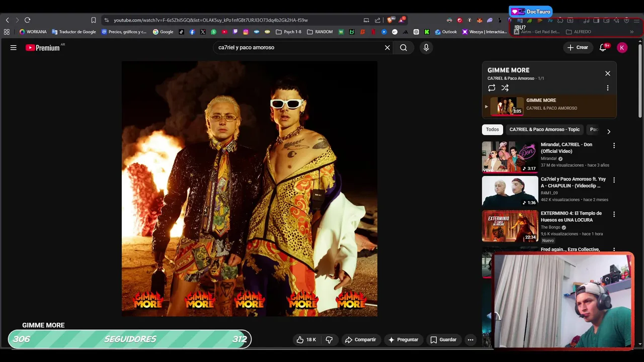Open the Outlook bookmark

(446, 32)
